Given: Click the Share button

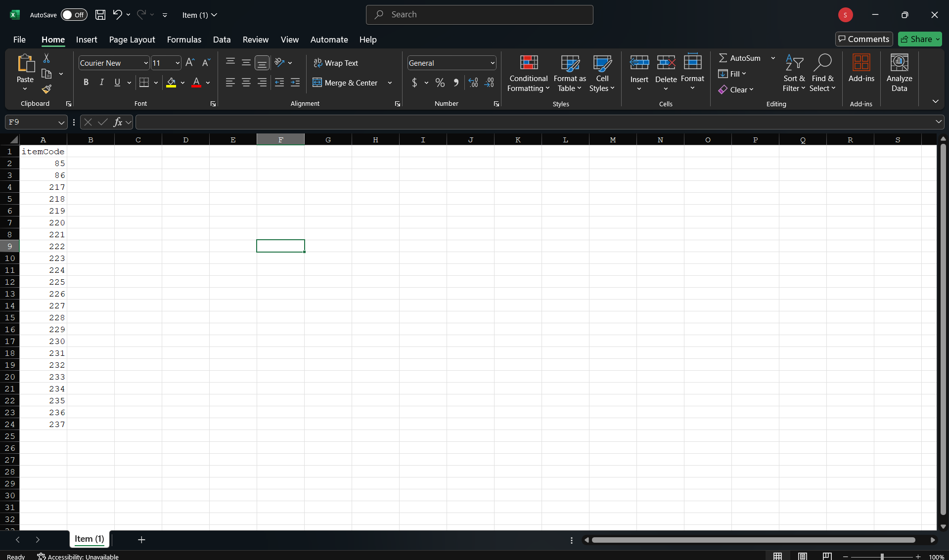Looking at the screenshot, I should point(919,39).
